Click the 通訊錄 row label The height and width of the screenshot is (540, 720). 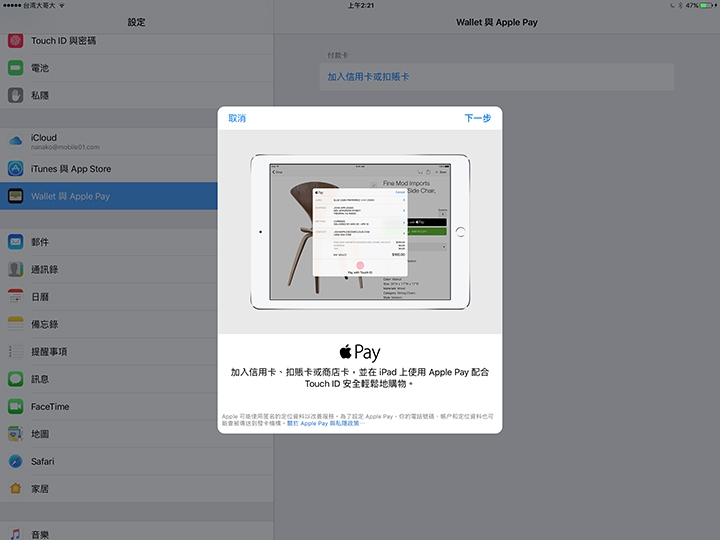point(45,270)
